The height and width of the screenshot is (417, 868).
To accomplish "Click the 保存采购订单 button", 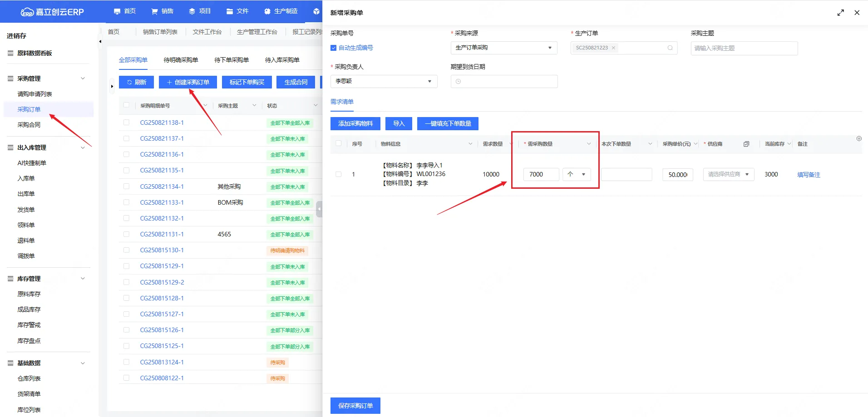I will pyautogui.click(x=355, y=406).
